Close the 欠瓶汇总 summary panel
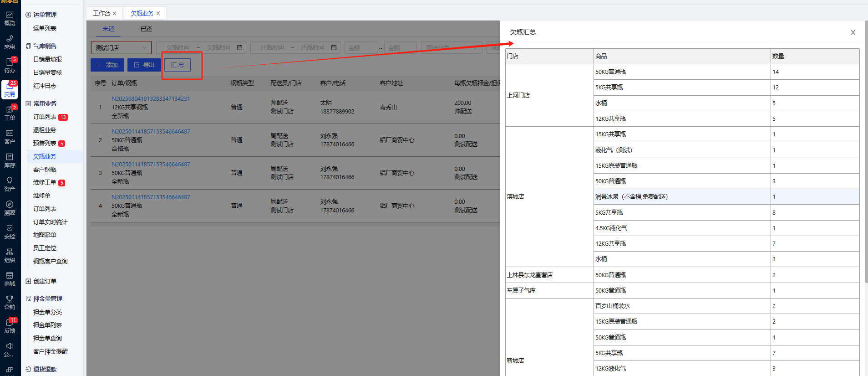Image resolution: width=868 pixels, height=376 pixels. [853, 32]
